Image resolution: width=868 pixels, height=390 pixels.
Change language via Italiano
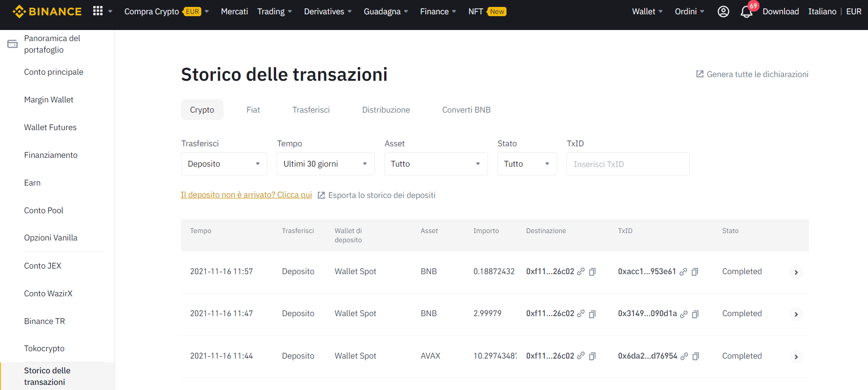(822, 12)
